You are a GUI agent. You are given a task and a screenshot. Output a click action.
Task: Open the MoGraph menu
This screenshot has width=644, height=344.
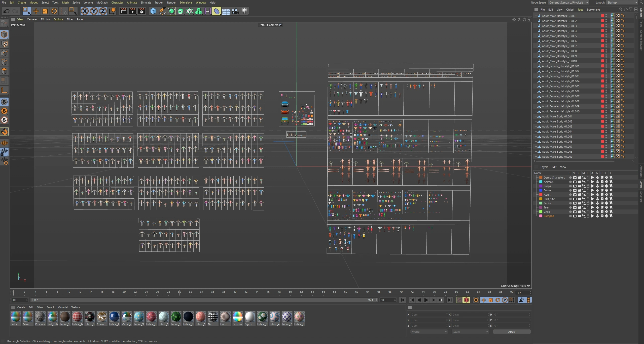(102, 3)
